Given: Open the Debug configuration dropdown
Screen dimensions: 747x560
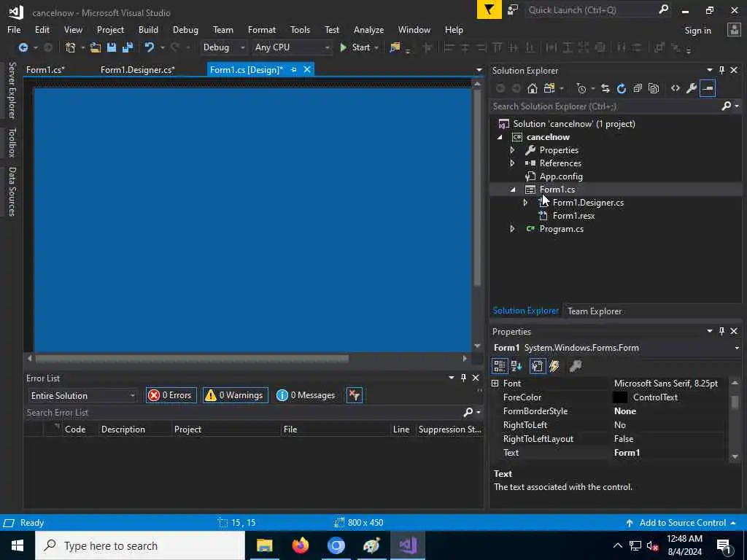Looking at the screenshot, I should click(x=223, y=47).
